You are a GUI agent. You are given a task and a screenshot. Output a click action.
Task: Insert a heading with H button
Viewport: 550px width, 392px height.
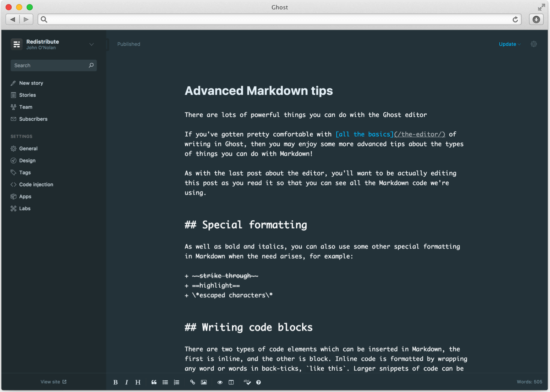pyautogui.click(x=138, y=382)
